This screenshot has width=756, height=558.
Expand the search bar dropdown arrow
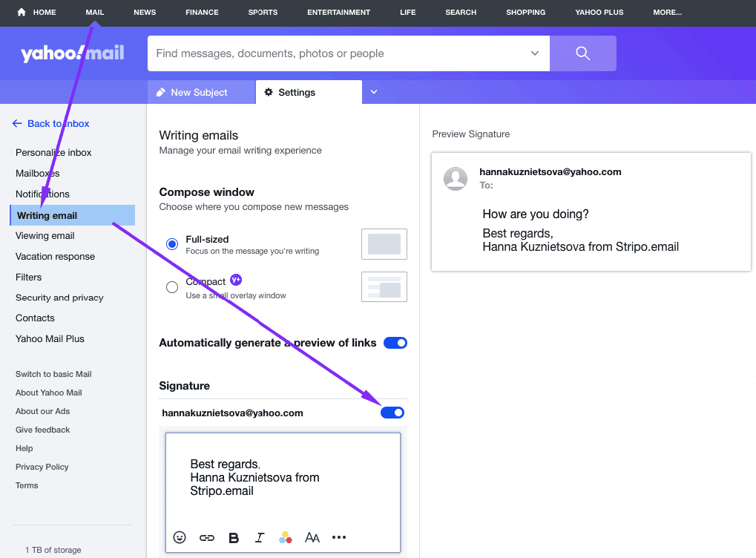pos(534,53)
